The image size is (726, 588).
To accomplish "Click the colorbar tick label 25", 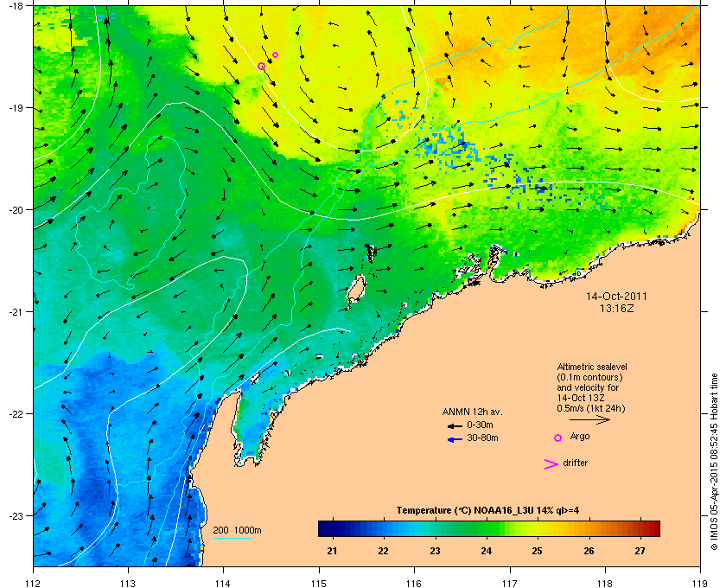I will [x=537, y=552].
